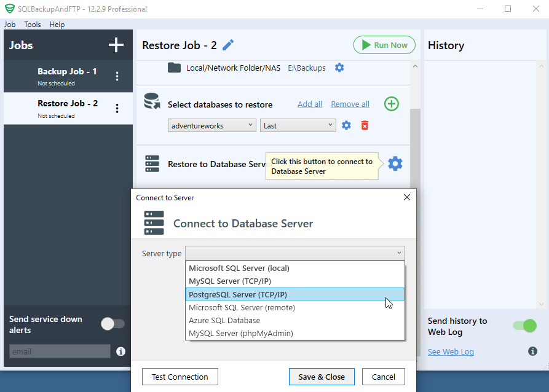Click the Local/Network Folder icon

point(174,68)
